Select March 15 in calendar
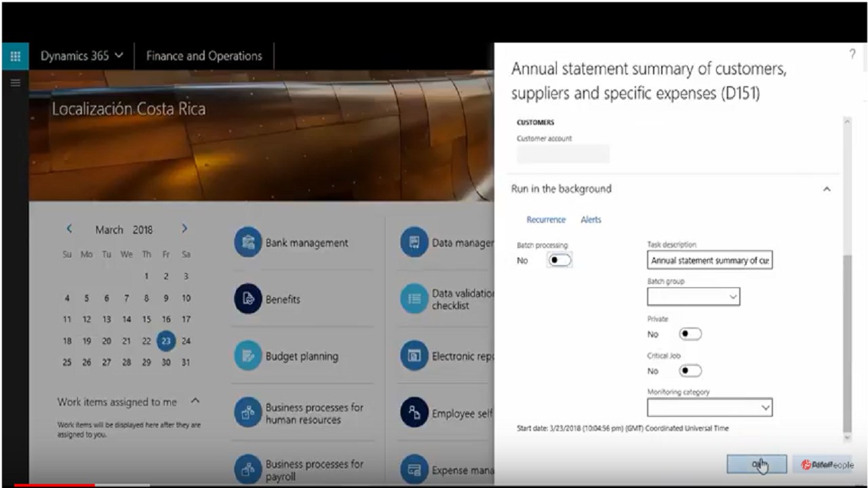 [x=146, y=319]
